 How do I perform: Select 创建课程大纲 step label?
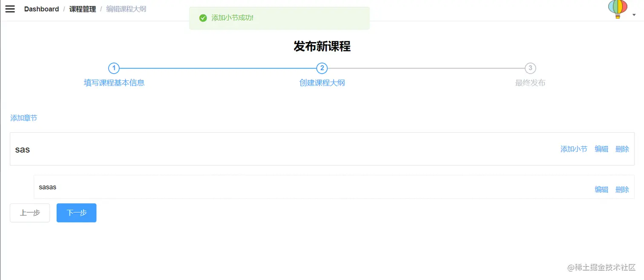(x=322, y=83)
